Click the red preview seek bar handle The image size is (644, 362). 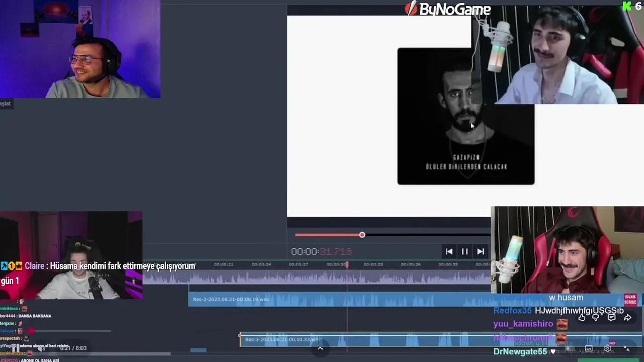pyautogui.click(x=362, y=235)
